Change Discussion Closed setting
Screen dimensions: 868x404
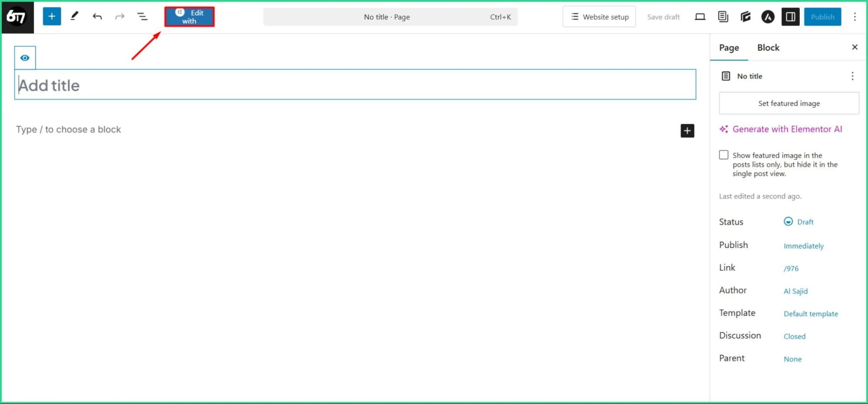tap(794, 336)
